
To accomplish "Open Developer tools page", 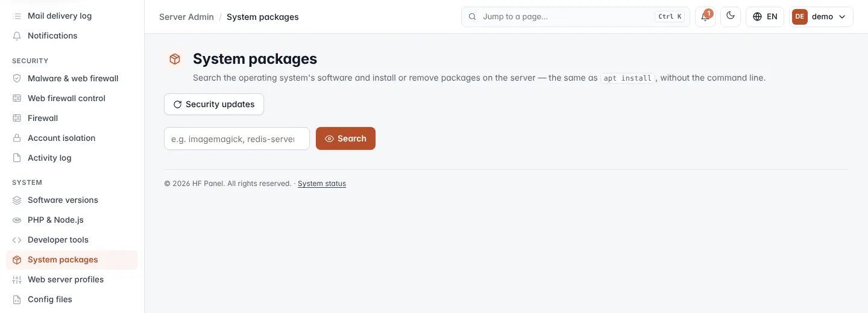I will (x=72, y=240).
